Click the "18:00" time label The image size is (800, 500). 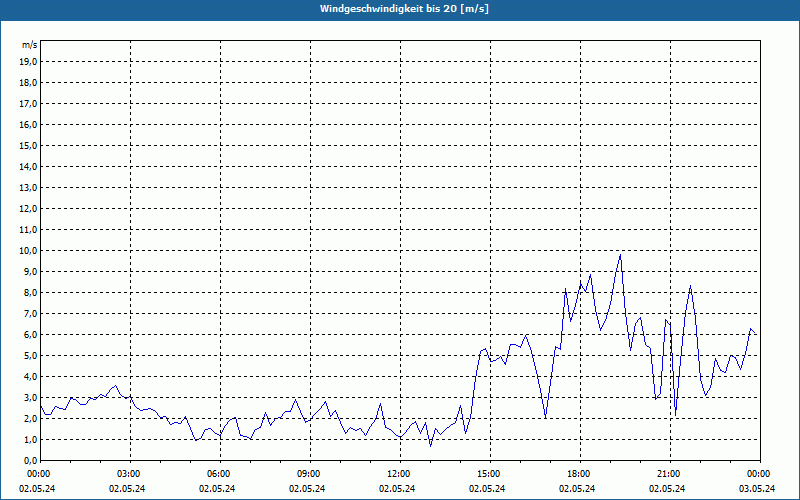tap(578, 474)
